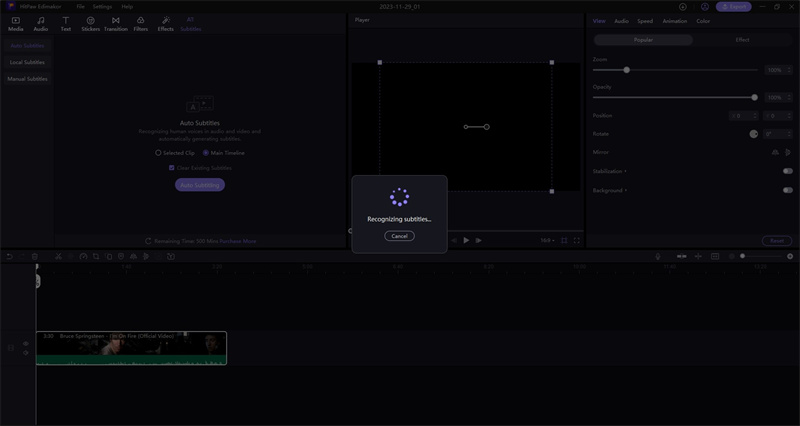800x426 pixels.
Task: Click the Position Y value field
Action: pyautogui.click(x=778, y=116)
